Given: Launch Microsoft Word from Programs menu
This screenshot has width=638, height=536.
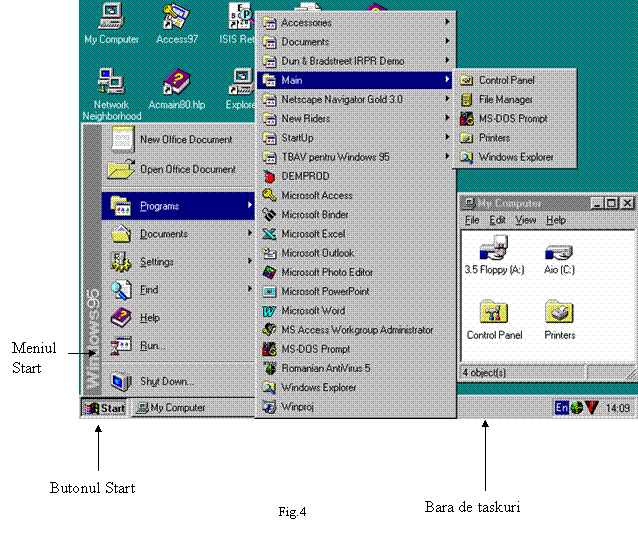Looking at the screenshot, I should (x=313, y=311).
